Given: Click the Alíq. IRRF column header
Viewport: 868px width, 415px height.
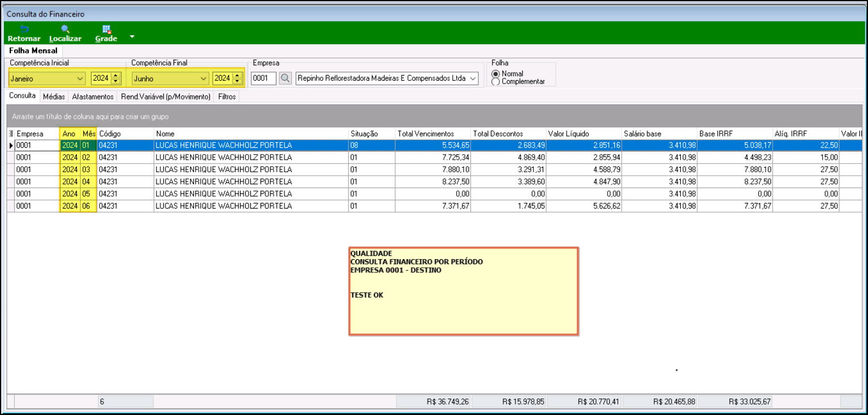Looking at the screenshot, I should click(x=806, y=134).
